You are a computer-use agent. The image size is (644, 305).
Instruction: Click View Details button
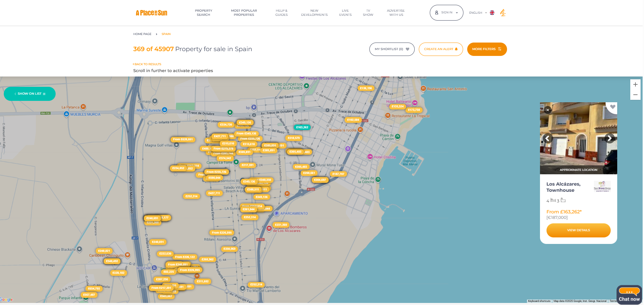[x=578, y=230]
